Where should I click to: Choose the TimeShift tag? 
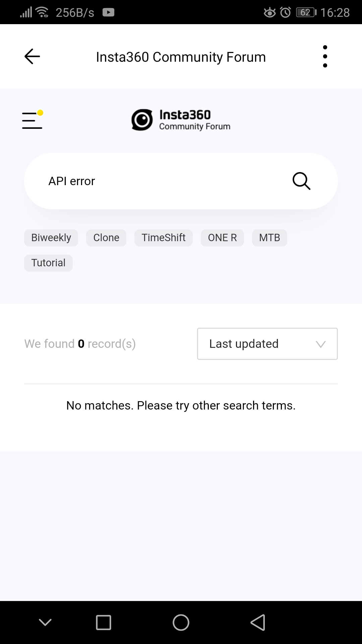pos(164,238)
